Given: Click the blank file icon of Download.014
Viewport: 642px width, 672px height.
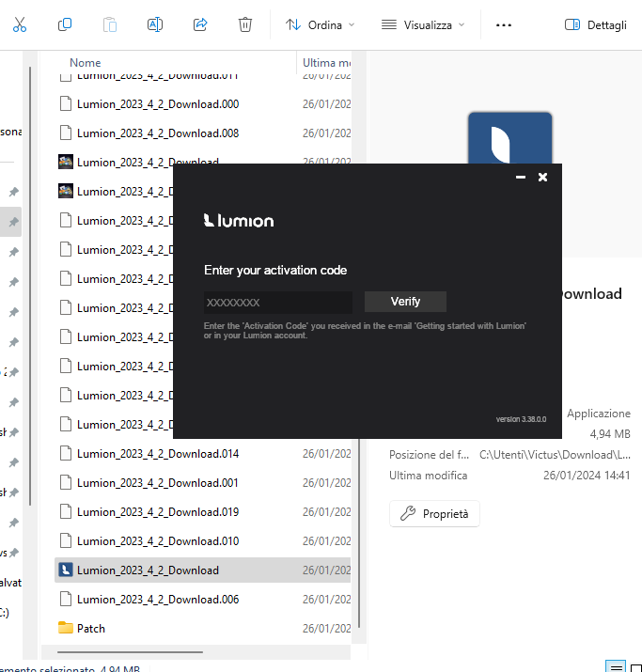Looking at the screenshot, I should 66,453.
